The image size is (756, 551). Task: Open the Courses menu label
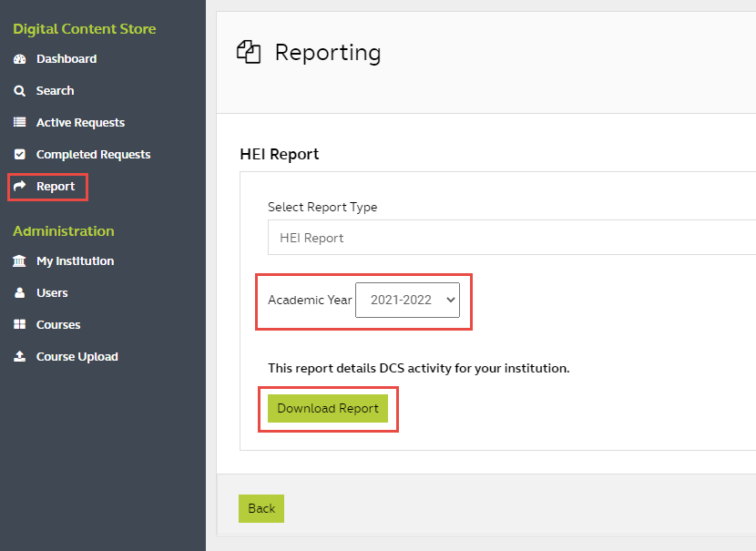tap(58, 325)
